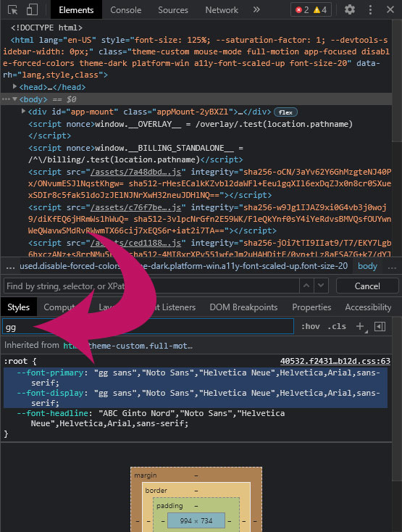Viewport: 402px width, 532px height.
Task: Click the flex badge on app-mount div
Action: coord(285,112)
